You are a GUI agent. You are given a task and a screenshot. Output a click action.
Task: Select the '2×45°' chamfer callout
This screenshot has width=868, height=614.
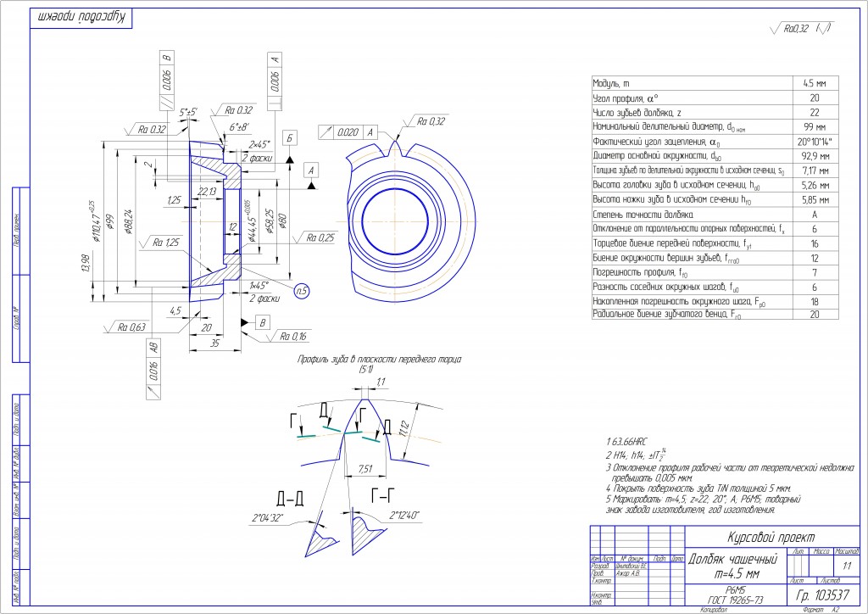click(259, 144)
